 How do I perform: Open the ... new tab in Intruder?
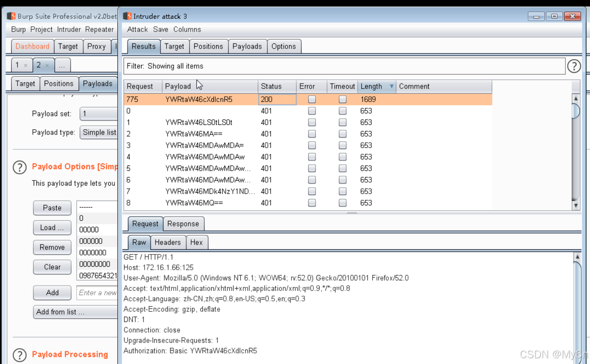click(62, 65)
